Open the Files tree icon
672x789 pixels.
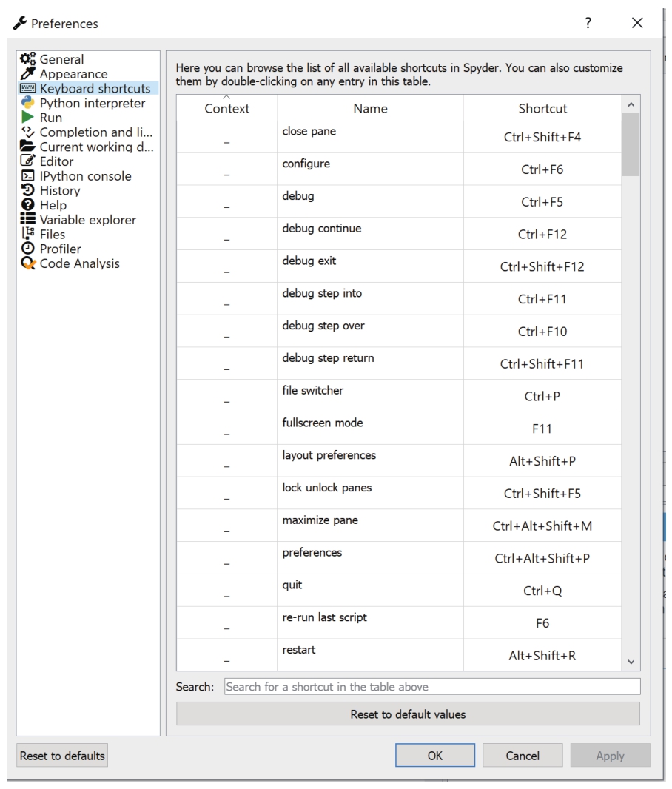pos(27,234)
